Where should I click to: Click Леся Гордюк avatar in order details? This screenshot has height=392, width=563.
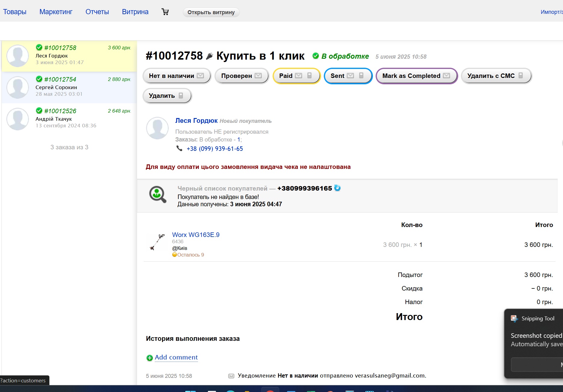coord(157,128)
